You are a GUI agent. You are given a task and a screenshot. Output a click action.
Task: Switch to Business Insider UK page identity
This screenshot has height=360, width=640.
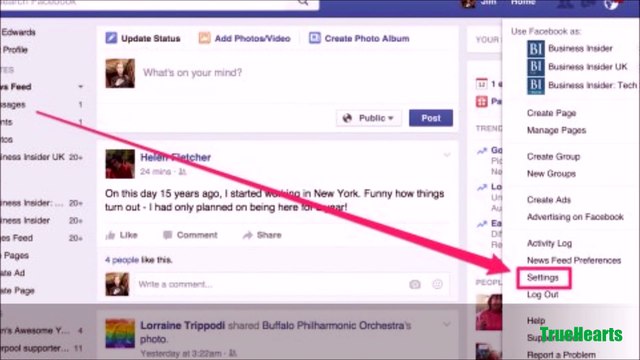588,67
